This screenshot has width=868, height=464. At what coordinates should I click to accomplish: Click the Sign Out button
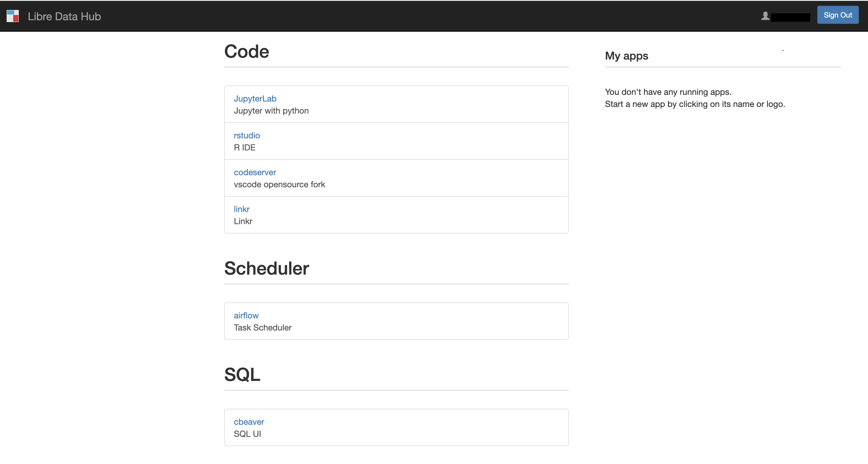click(x=837, y=15)
